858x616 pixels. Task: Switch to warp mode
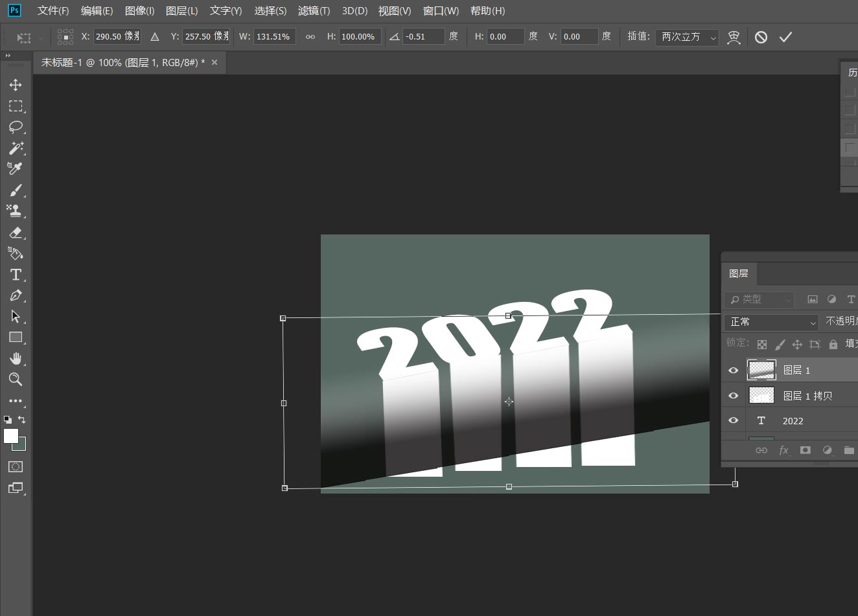click(734, 37)
